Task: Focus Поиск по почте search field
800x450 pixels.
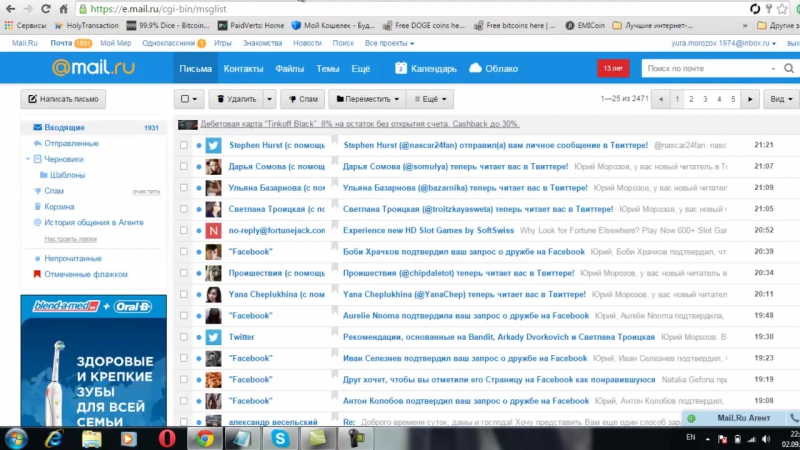Action: [709, 68]
